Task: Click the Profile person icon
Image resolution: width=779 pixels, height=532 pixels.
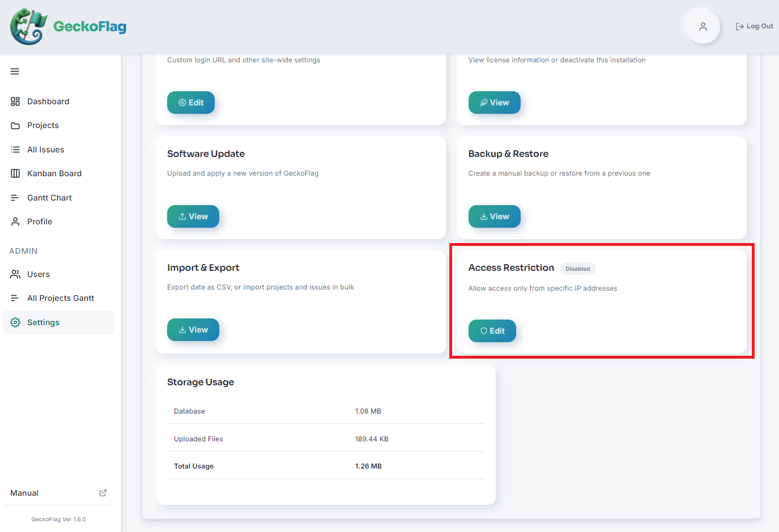Action: pyautogui.click(x=15, y=222)
